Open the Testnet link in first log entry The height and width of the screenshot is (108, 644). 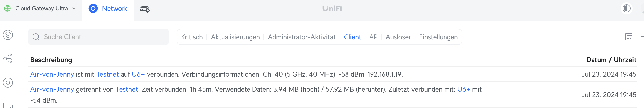click(x=107, y=74)
